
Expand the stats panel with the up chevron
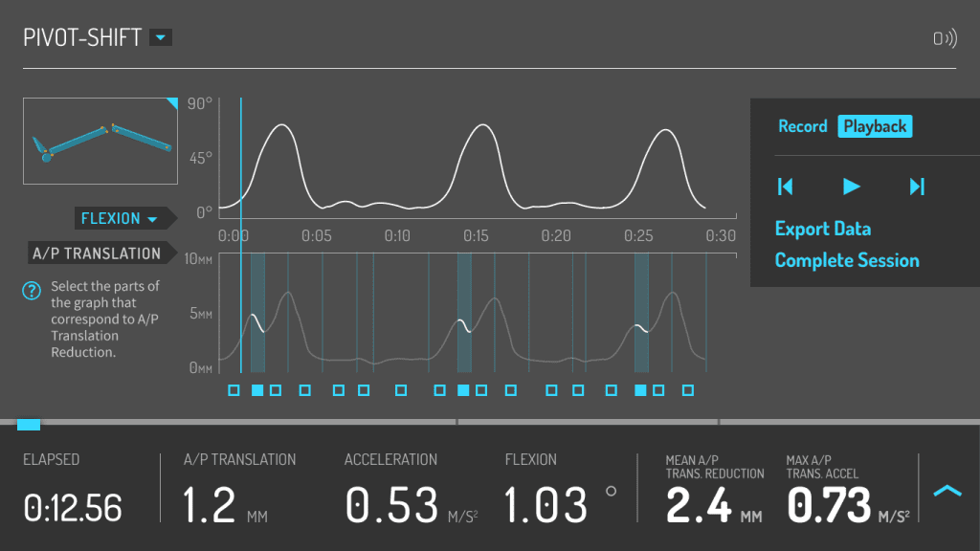click(947, 491)
